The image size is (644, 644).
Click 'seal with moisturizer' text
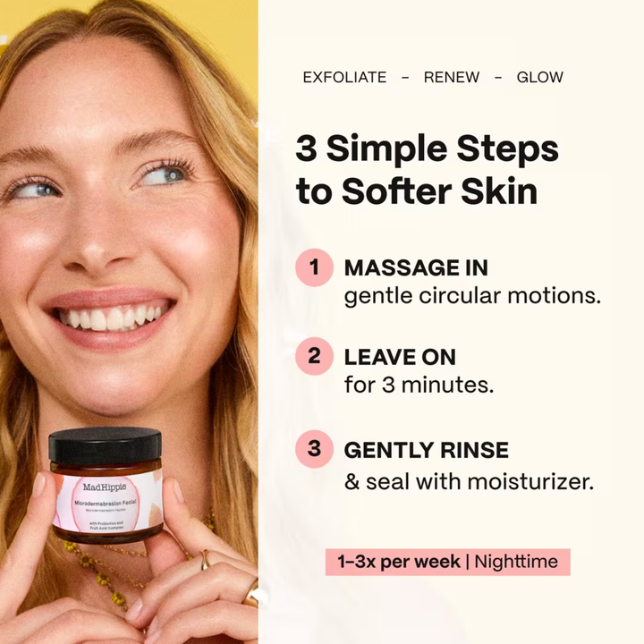(x=479, y=482)
